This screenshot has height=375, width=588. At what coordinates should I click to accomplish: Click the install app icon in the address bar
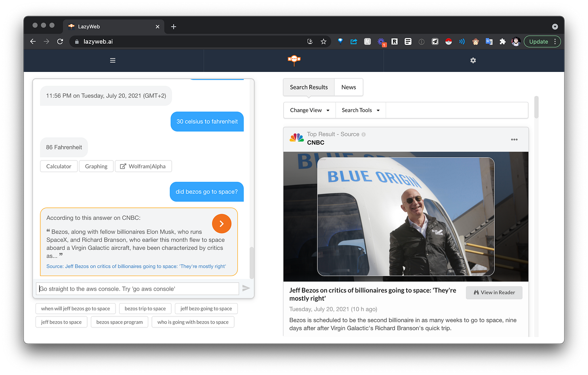tap(310, 42)
